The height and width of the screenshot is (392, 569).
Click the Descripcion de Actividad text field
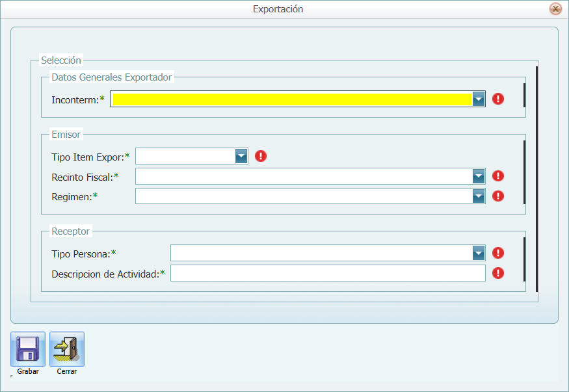tap(328, 273)
